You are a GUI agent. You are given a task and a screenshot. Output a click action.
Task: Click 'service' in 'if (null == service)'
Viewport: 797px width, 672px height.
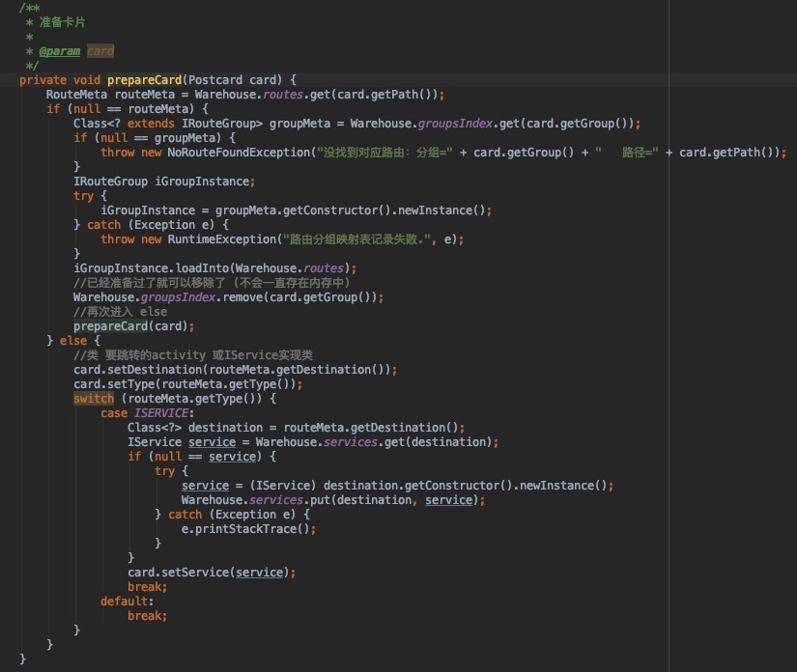pos(232,457)
